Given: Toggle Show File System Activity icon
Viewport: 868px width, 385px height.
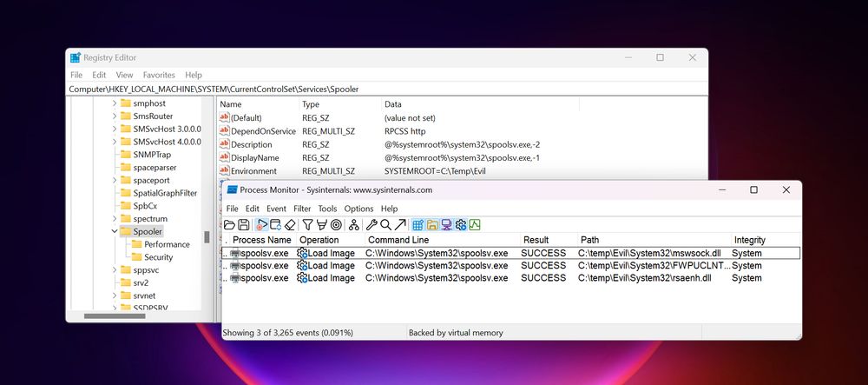Looking at the screenshot, I should point(432,225).
